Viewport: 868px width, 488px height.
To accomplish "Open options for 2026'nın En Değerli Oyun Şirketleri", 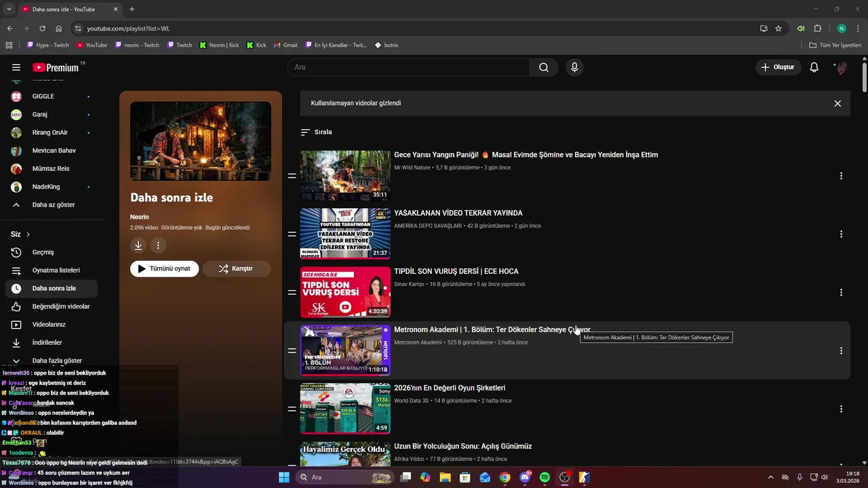I will click(841, 409).
